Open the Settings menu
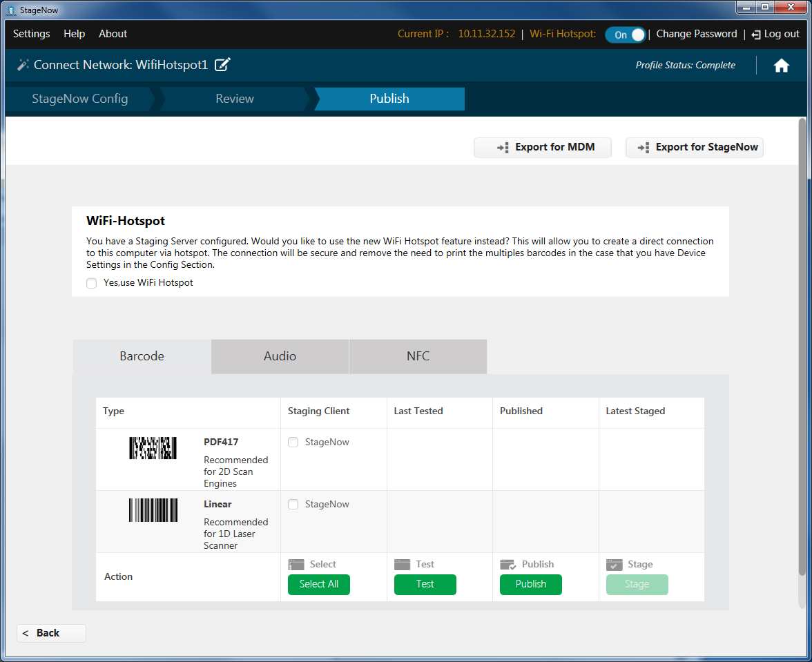812x662 pixels. pos(32,34)
